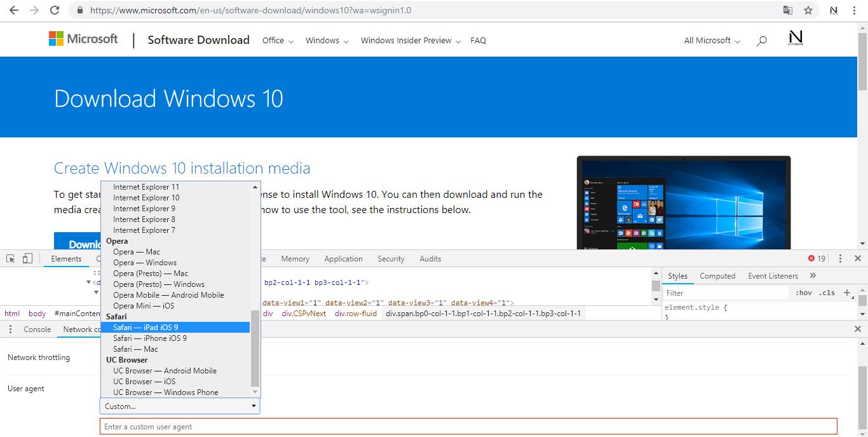Select Opera (Presto) — Mac option
This screenshot has width=868, height=437.
pos(175,273)
